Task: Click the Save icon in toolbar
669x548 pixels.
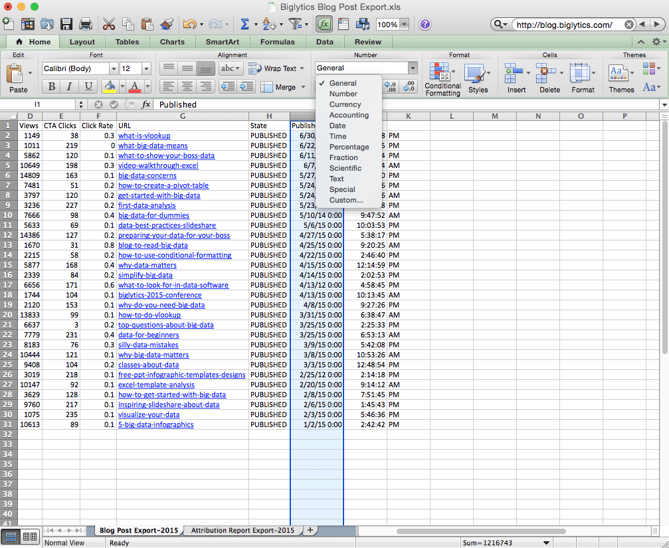Action: pos(66,24)
